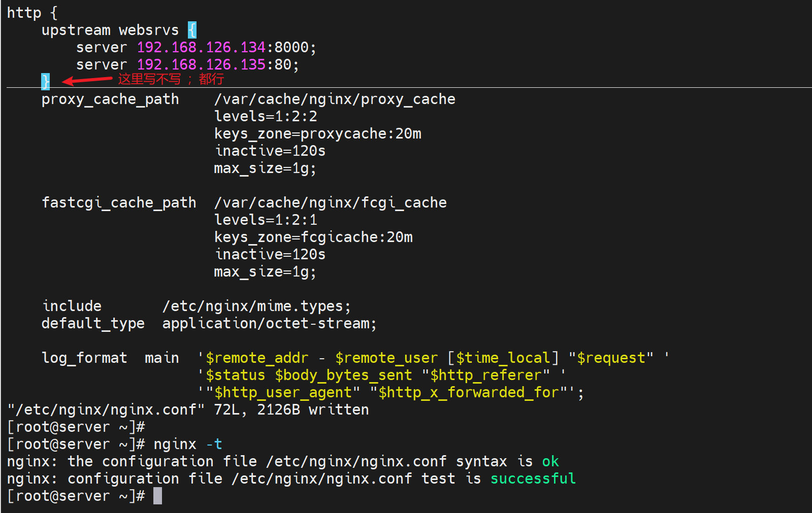Click the proxy_cache_path directive

110,99
